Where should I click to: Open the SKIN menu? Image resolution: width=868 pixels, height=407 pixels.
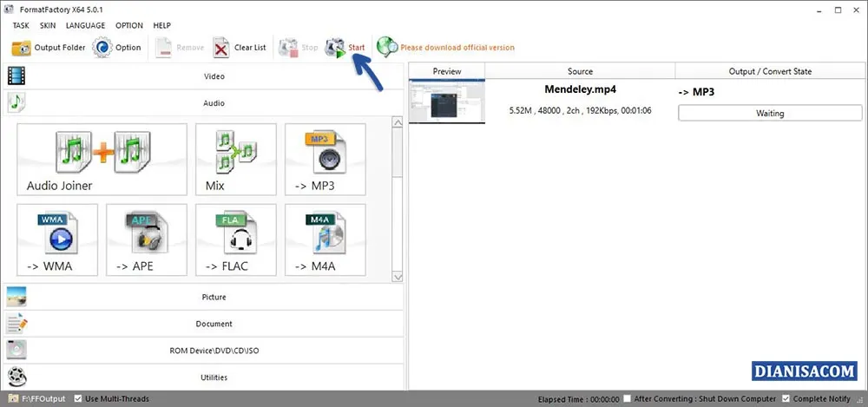[47, 25]
